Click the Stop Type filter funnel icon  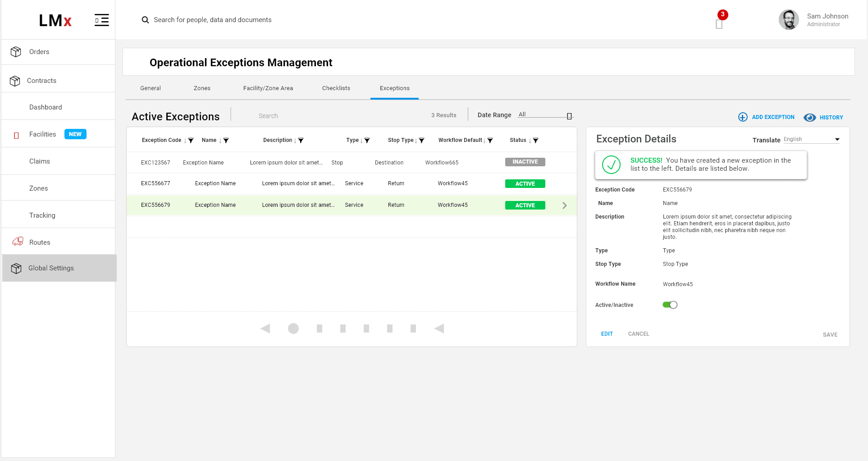422,141
